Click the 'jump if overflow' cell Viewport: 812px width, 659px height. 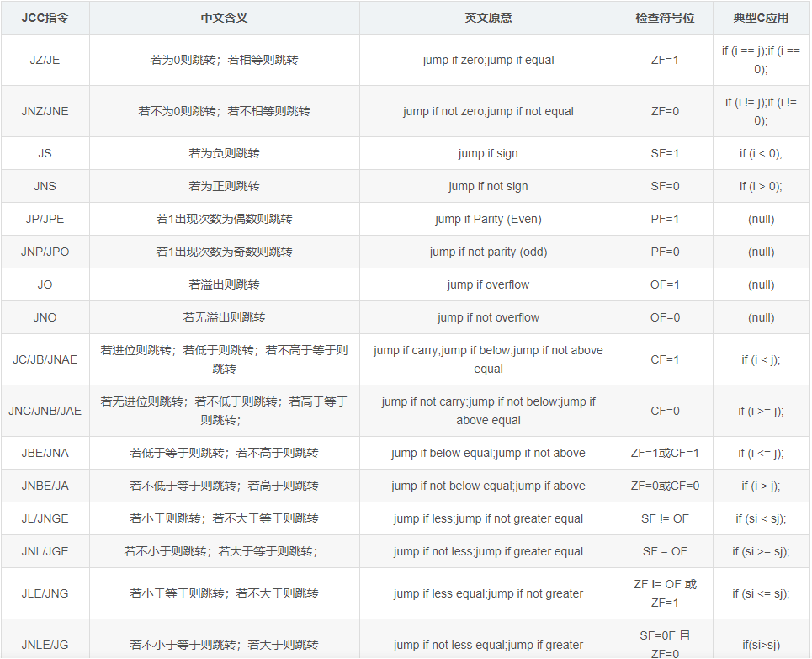[x=488, y=284]
